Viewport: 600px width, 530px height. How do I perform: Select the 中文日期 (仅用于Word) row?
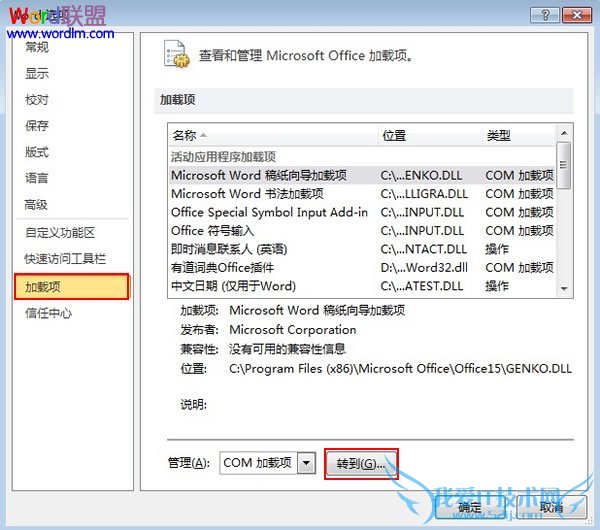point(362,286)
